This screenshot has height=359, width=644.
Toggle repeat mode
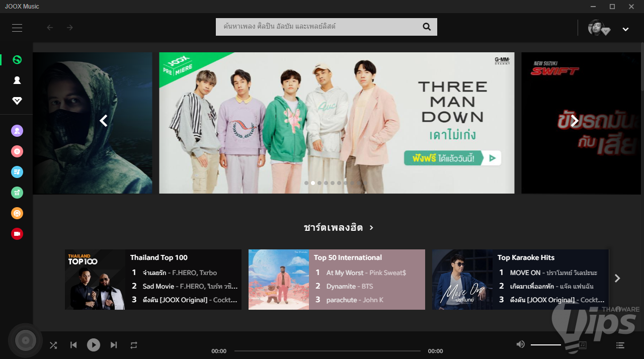click(x=134, y=345)
